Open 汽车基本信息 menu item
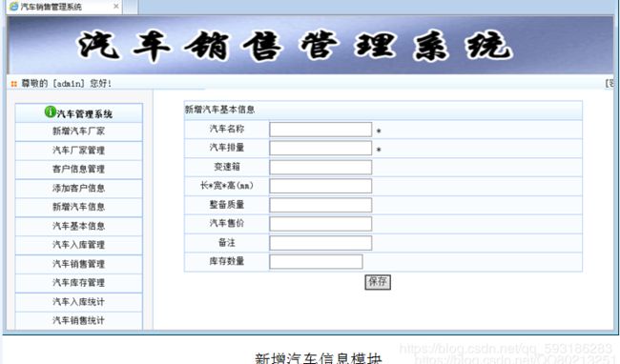The width and height of the screenshot is (620, 364). tap(78, 226)
